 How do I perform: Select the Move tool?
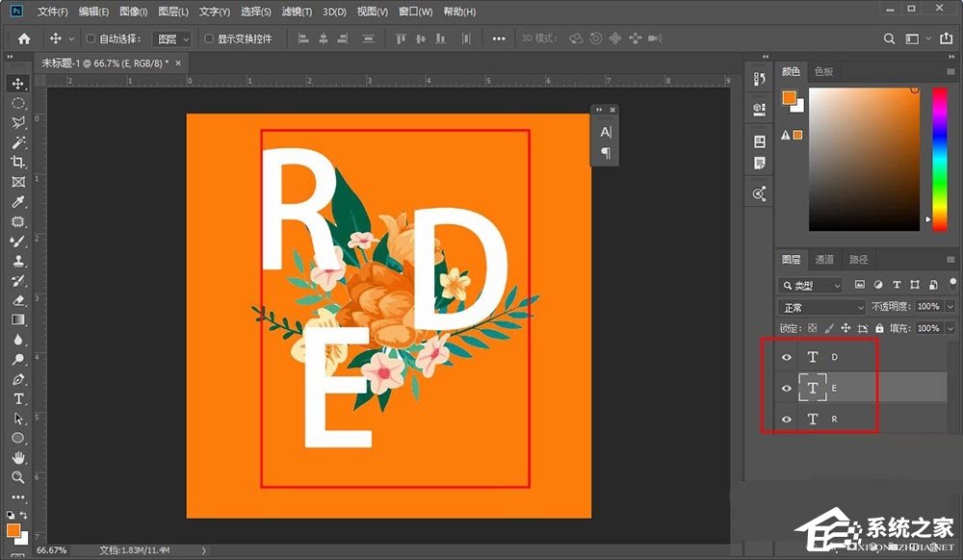(17, 83)
